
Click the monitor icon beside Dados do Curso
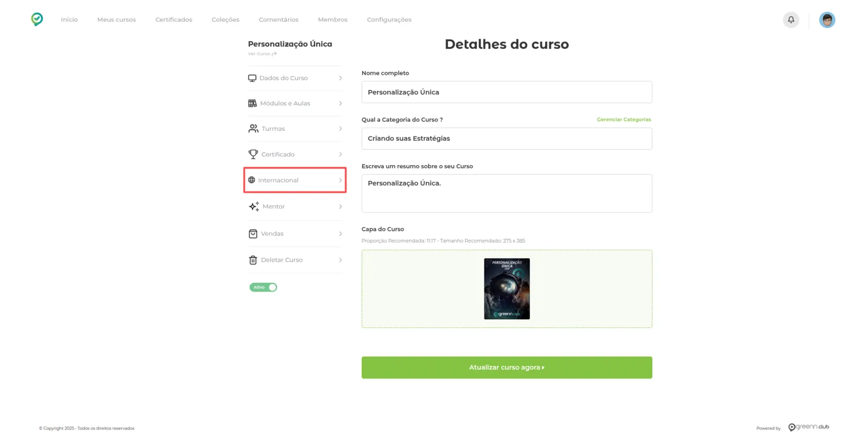click(252, 78)
